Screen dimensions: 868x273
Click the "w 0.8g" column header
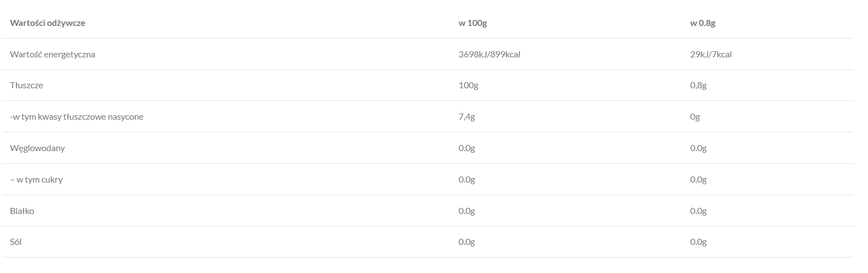pyautogui.click(x=702, y=23)
